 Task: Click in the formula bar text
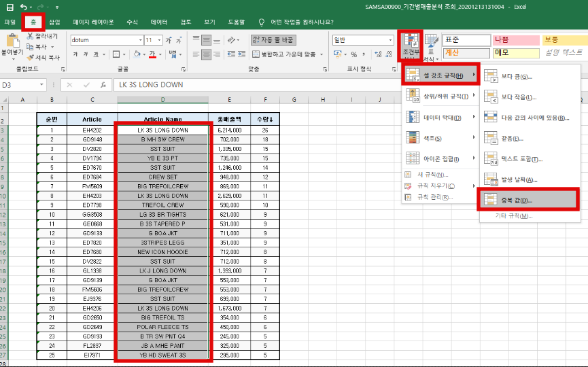click(x=151, y=85)
